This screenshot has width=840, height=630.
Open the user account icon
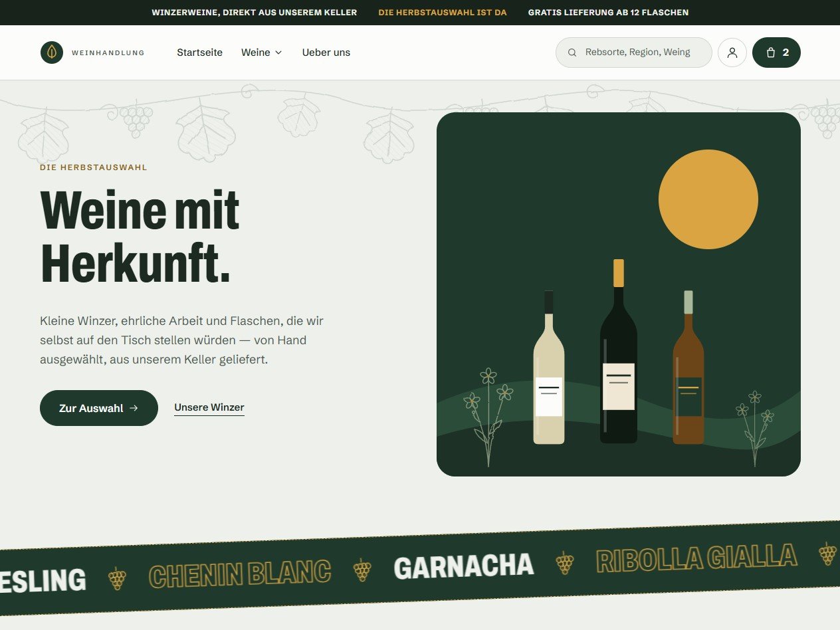(732, 52)
